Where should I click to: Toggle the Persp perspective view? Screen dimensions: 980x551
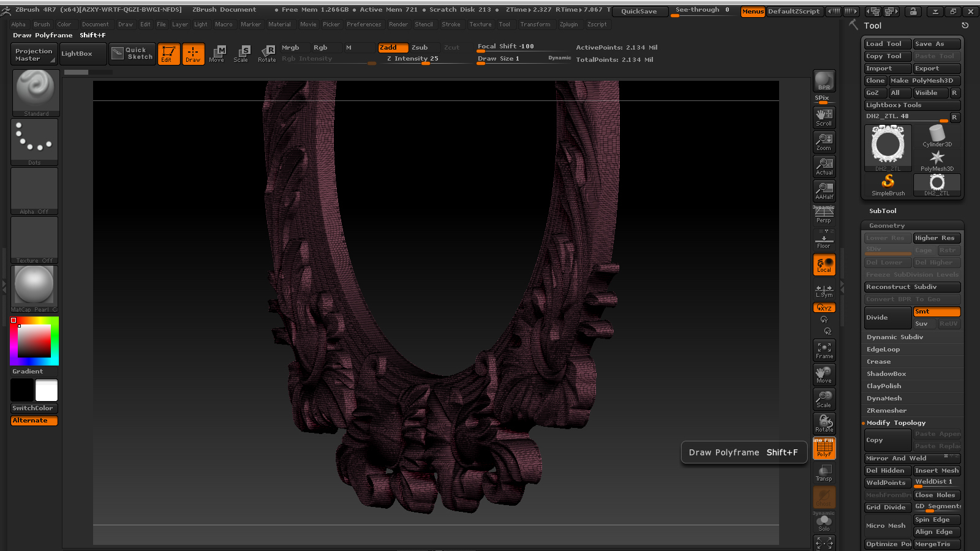point(824,215)
